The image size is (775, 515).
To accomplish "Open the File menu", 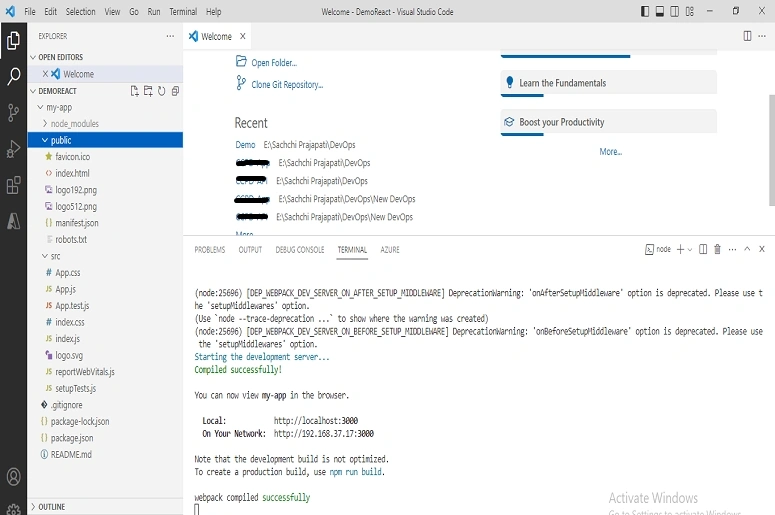I will (30, 11).
